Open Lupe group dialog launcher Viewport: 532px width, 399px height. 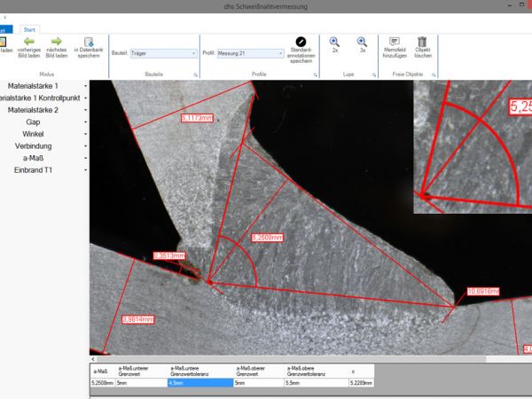(374, 74)
